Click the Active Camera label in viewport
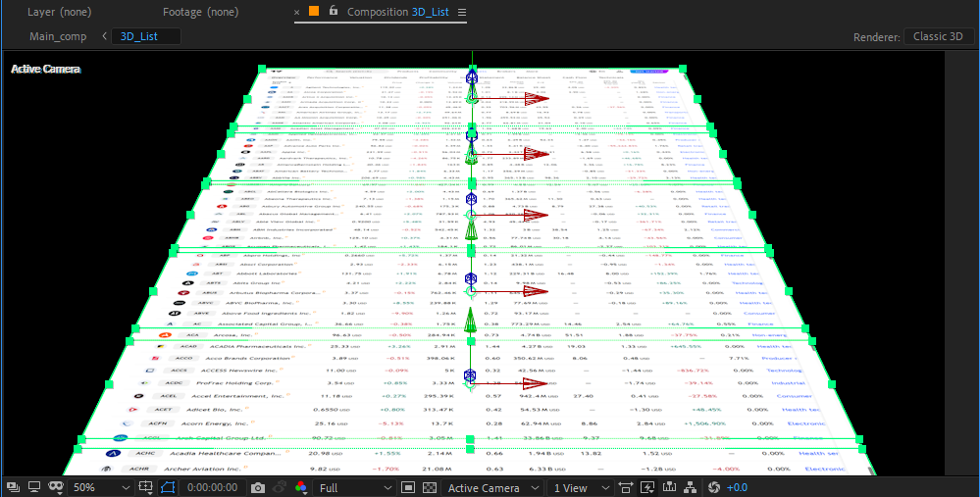980x497 pixels. [46, 69]
